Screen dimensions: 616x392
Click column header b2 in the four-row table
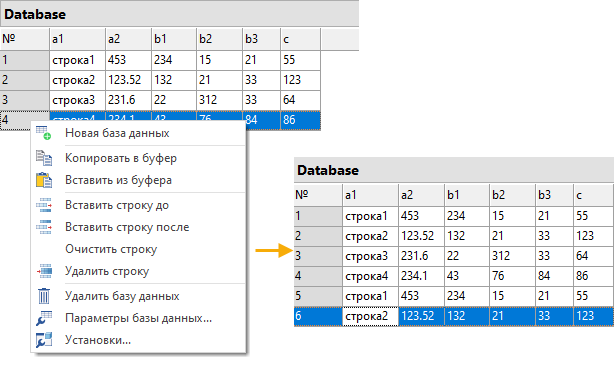tap(219, 39)
